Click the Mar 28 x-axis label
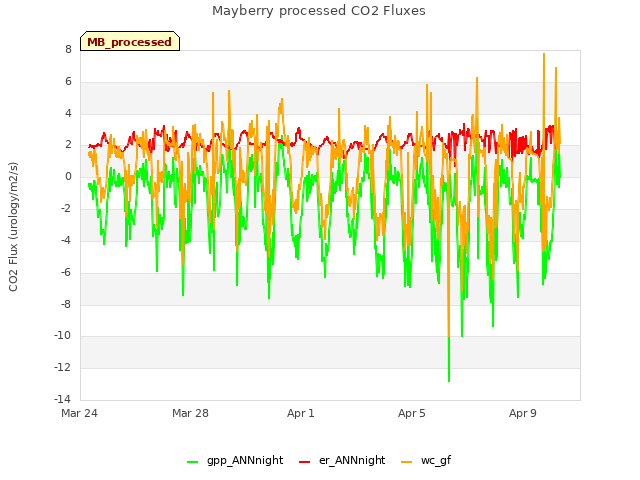640x480 pixels. [190, 413]
